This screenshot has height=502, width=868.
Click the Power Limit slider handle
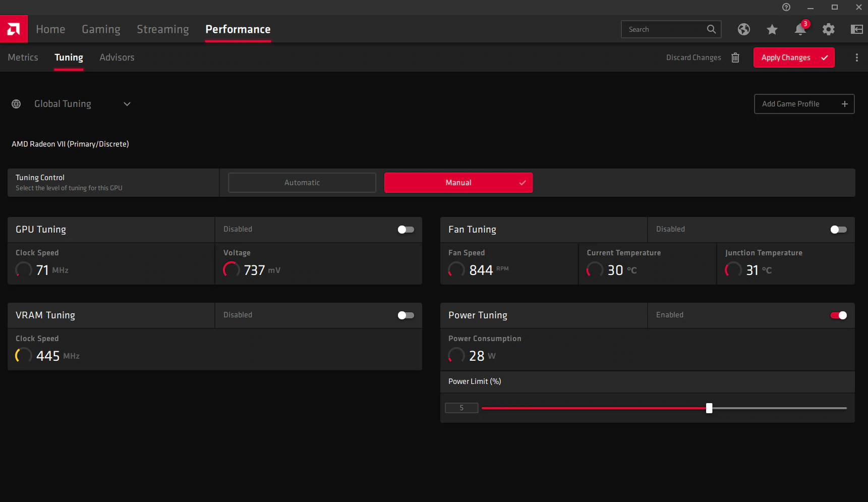click(709, 408)
